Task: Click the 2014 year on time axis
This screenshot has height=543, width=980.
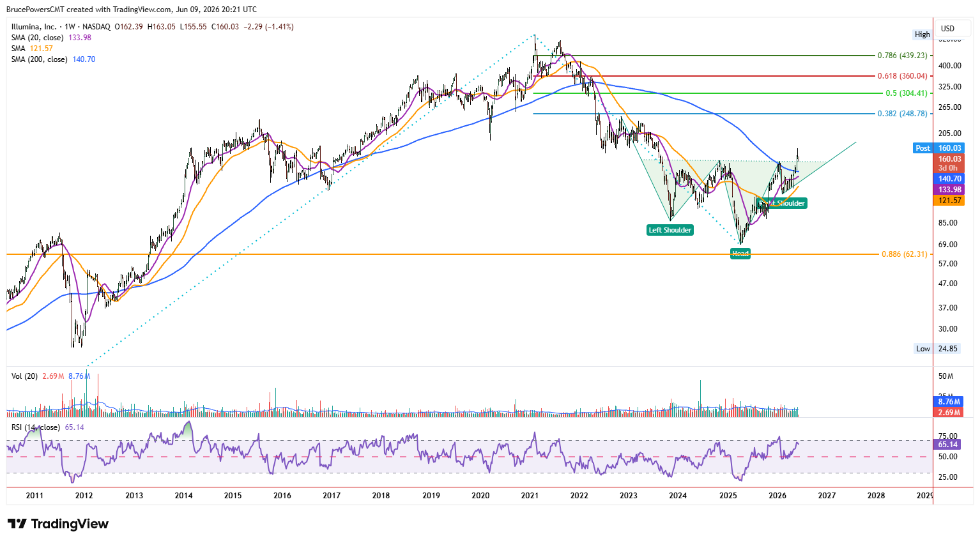Action: click(x=183, y=496)
